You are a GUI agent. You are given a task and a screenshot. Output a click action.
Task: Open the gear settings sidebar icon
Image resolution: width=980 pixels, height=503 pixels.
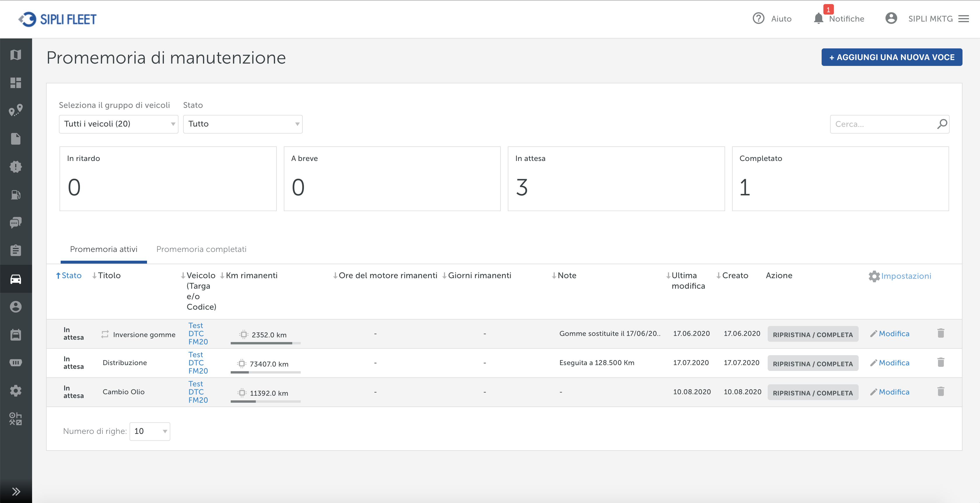(15, 391)
